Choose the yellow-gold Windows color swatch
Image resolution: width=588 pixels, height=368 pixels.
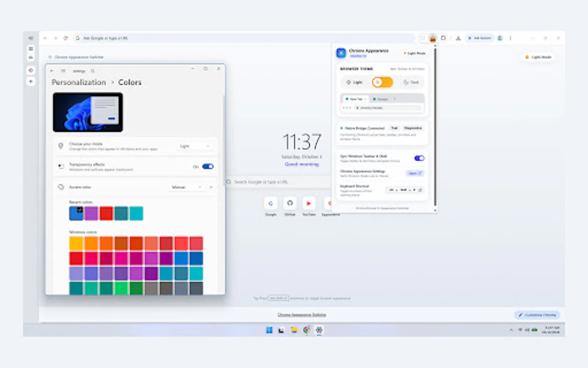pyautogui.click(x=76, y=243)
